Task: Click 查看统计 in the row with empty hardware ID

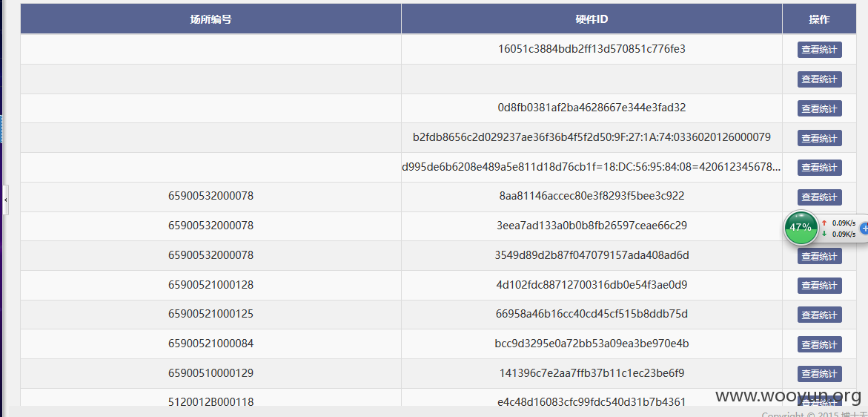Action: 819,79
